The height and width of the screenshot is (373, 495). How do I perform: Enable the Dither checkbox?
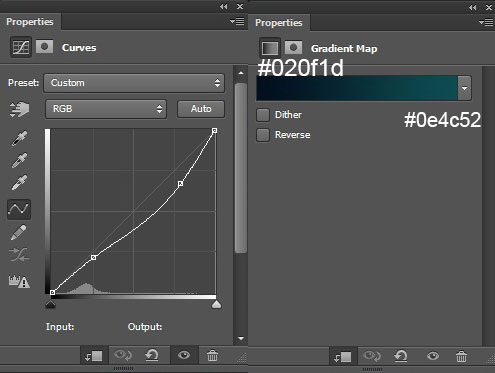click(263, 115)
